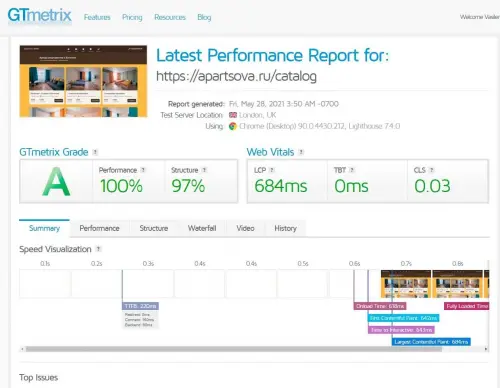Click the Largest Contentful Paint marker
This screenshot has height=388, width=500.
point(431,342)
